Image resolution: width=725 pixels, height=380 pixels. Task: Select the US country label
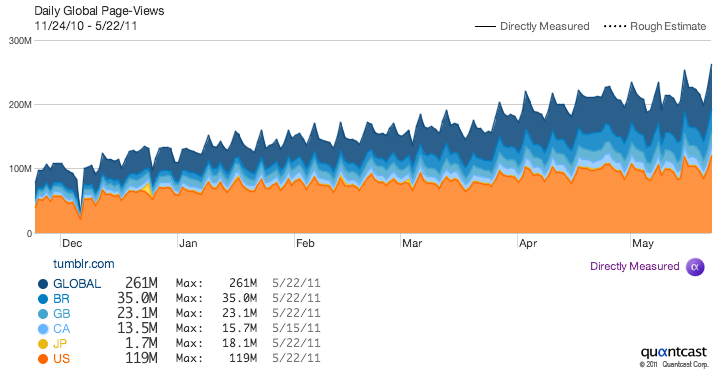61,359
